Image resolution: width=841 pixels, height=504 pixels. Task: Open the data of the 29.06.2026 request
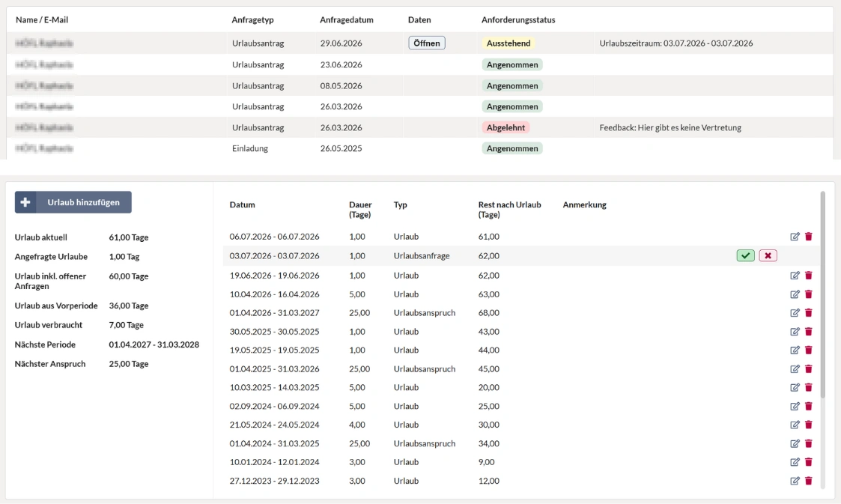[x=426, y=43]
